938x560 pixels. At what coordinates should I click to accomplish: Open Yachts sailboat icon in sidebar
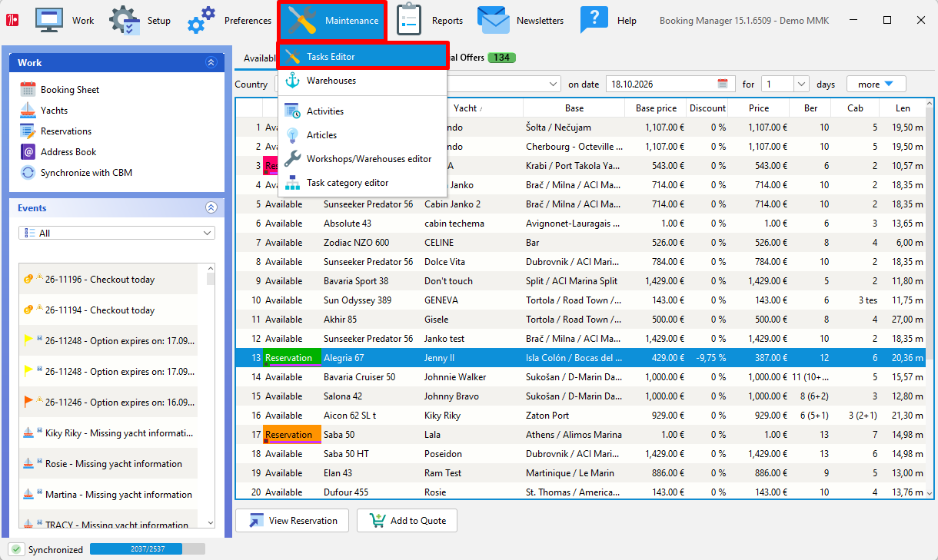click(x=28, y=111)
